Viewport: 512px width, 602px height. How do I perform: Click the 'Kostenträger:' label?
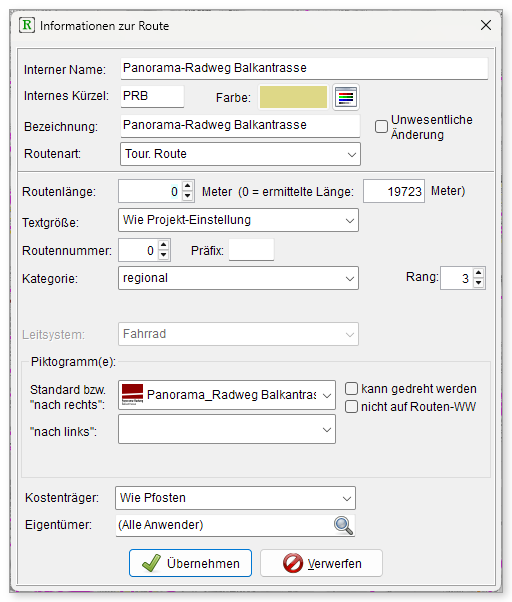62,498
